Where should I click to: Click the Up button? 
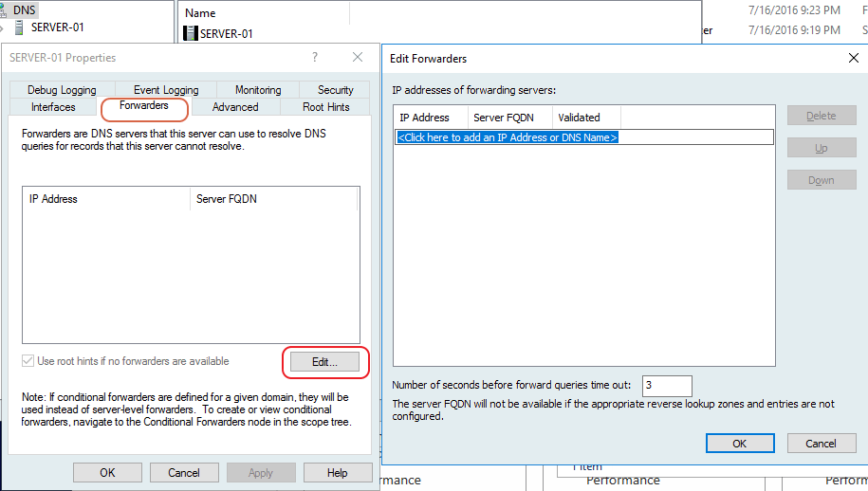[x=822, y=148]
